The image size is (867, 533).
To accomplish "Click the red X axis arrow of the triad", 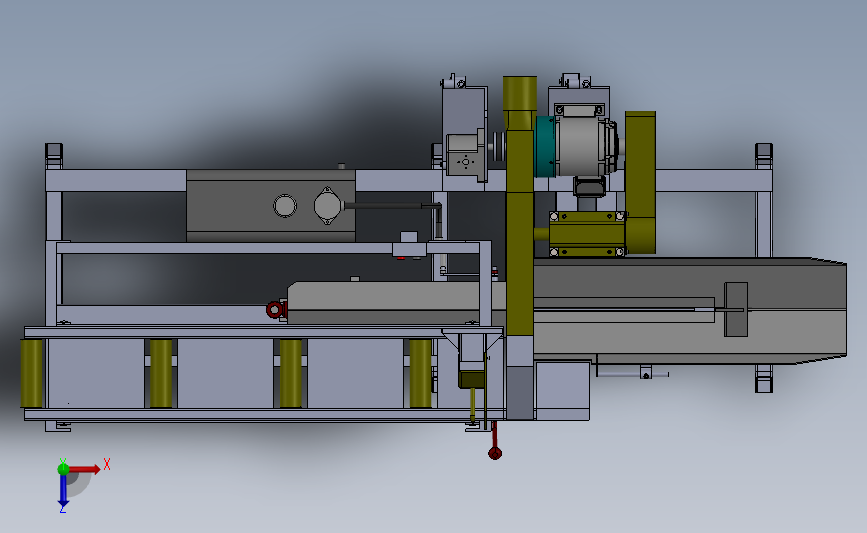I will point(84,469).
